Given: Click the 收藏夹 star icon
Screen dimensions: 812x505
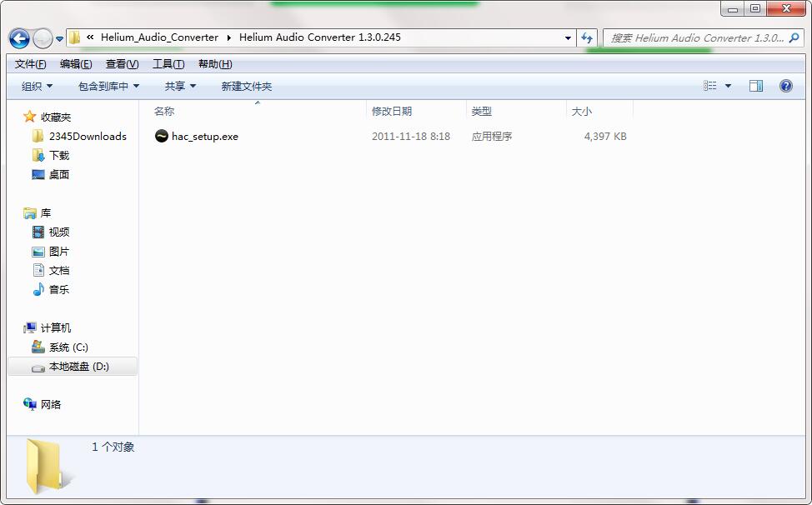Looking at the screenshot, I should pyautogui.click(x=29, y=117).
